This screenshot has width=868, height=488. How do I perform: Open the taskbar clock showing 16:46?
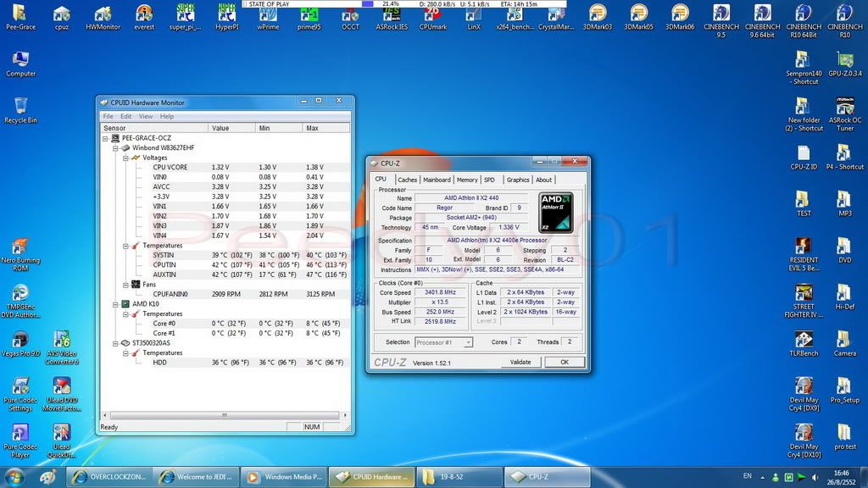point(841,477)
